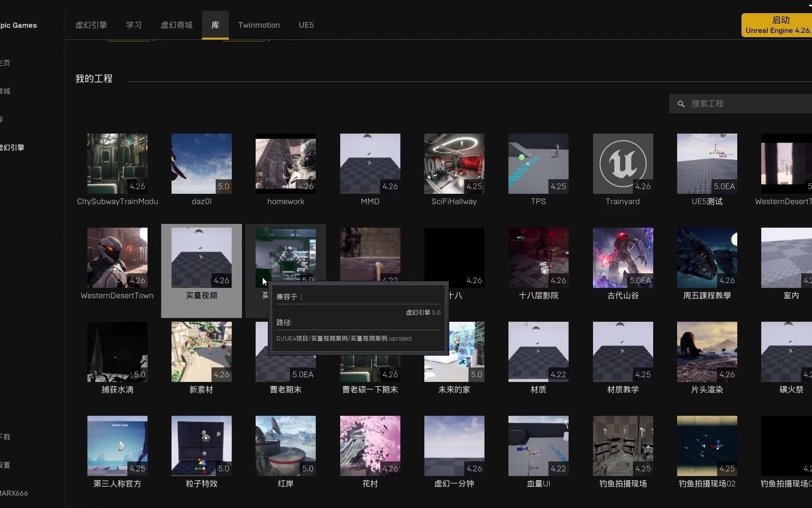Open the MARX666 account entry
The height and width of the screenshot is (508, 812).
[x=14, y=493]
